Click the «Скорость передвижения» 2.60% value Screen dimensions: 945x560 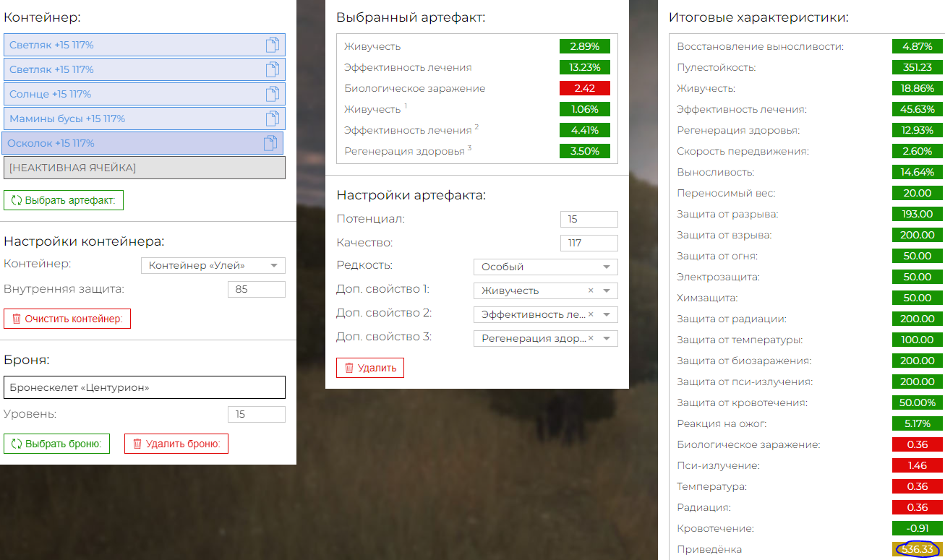pos(918,151)
